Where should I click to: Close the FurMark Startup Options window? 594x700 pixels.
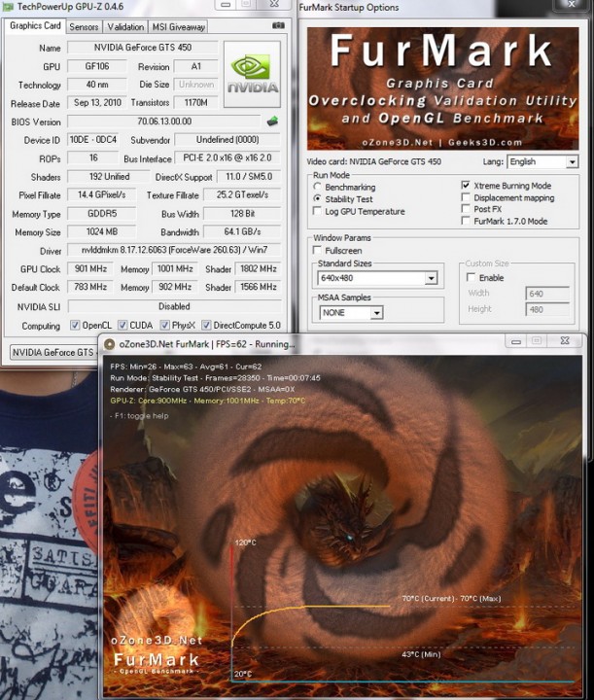coord(572,5)
